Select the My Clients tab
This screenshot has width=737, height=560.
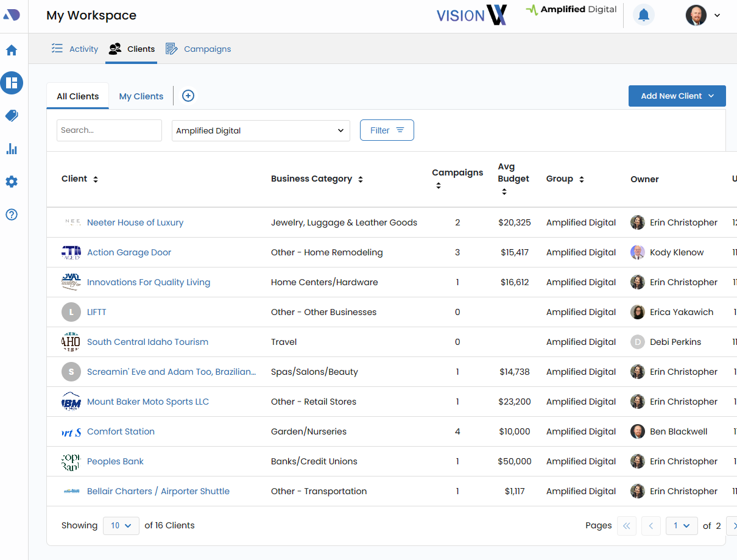[141, 96]
